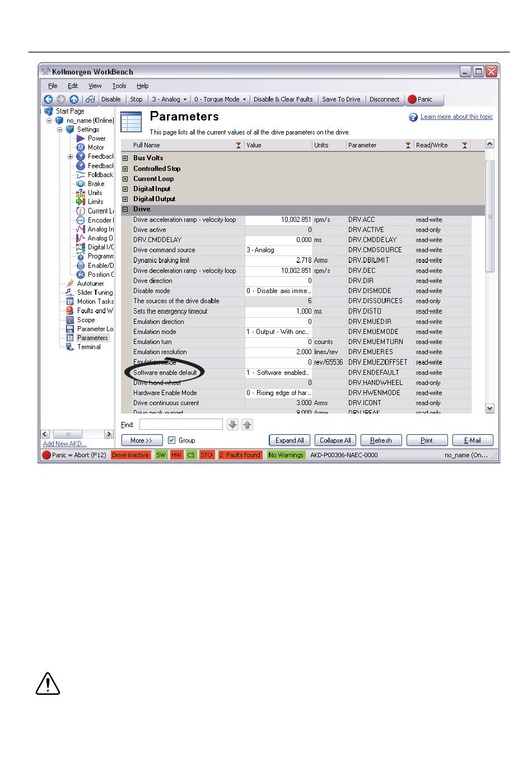Open the 0 - Torque Mode dropdown
The image size is (532, 780).
220,99
